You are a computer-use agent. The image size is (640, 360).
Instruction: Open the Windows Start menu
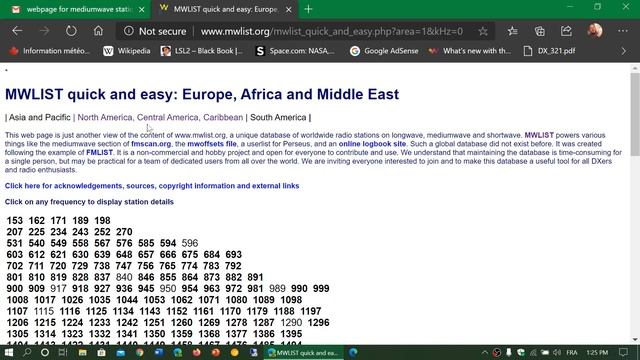tap(9, 353)
